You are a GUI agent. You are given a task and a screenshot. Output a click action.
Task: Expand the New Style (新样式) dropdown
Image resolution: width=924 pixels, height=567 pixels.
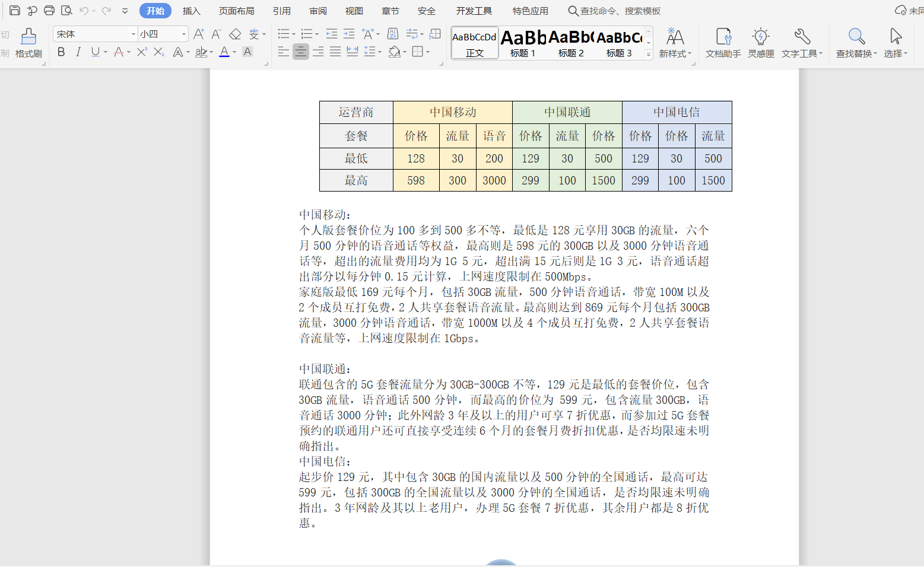675,43
